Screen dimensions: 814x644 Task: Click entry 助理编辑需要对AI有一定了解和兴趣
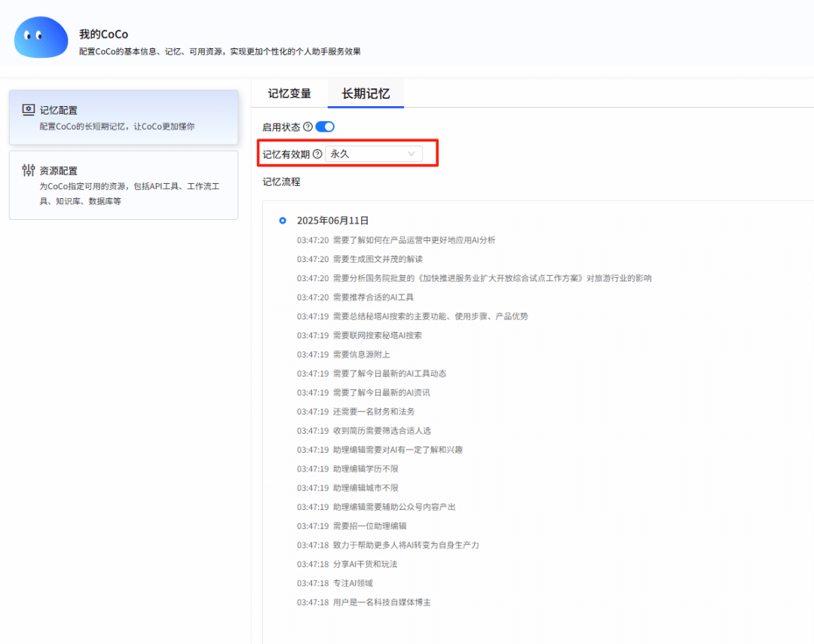coord(398,450)
